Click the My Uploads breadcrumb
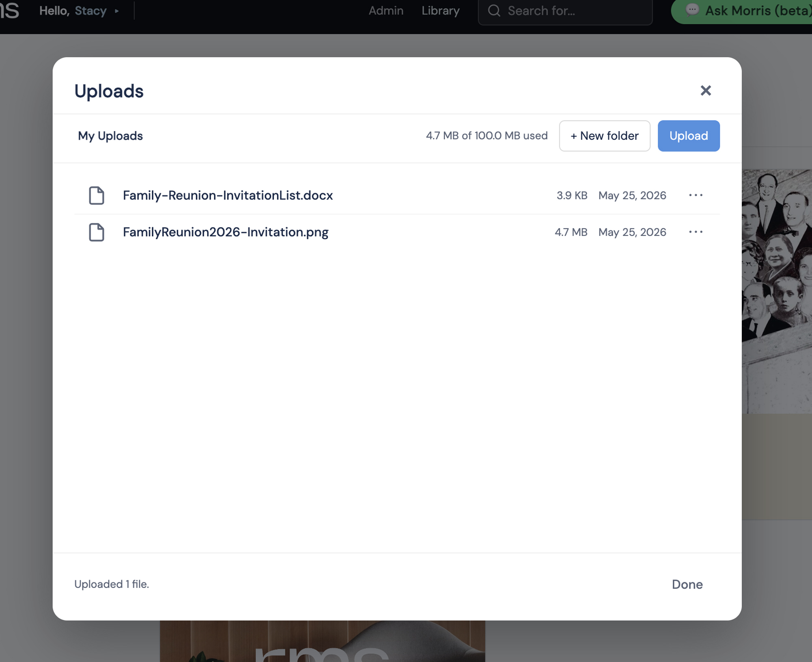Screen dimensions: 812x662 pyautogui.click(x=110, y=136)
